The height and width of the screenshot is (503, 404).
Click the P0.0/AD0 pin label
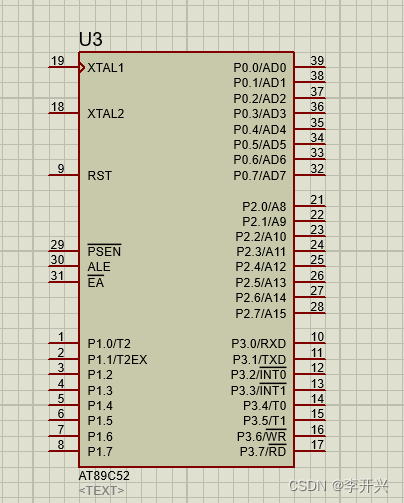pos(260,68)
